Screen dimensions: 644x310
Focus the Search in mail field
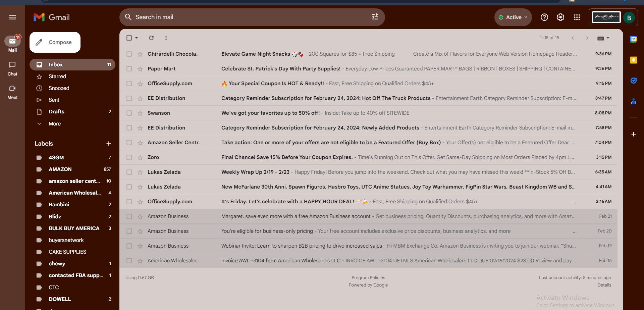click(x=252, y=17)
